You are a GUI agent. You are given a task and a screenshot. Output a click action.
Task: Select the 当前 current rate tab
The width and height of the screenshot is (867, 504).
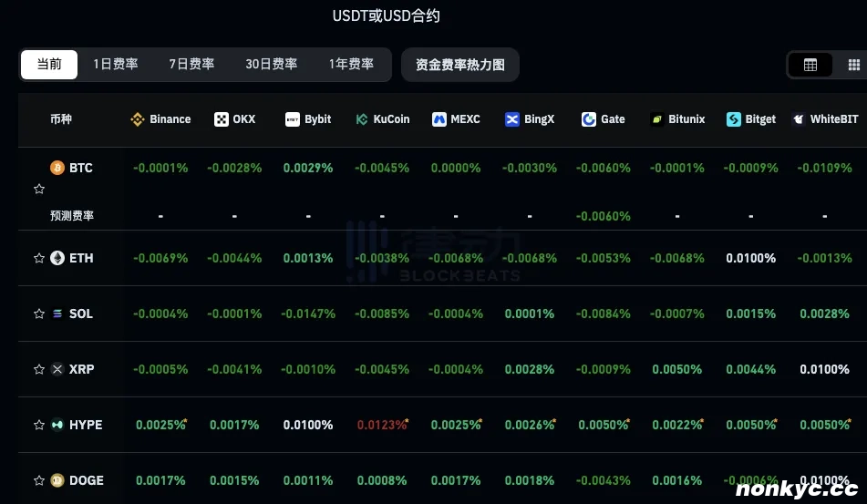[49, 65]
